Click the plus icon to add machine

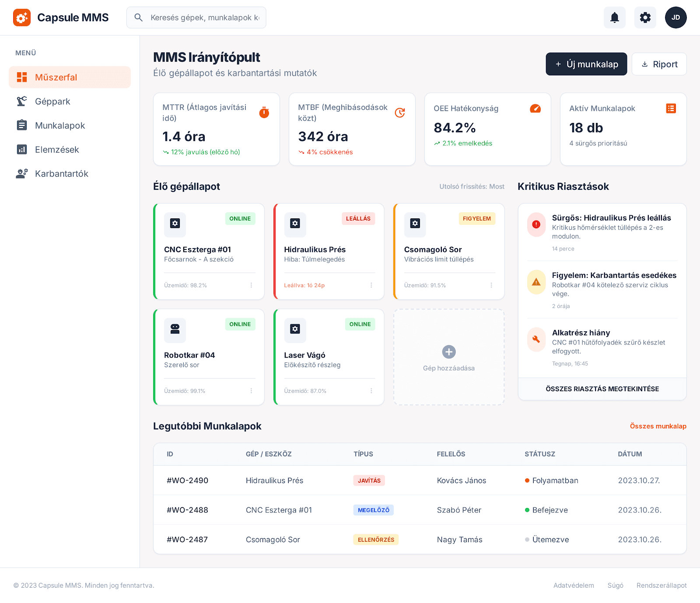[x=448, y=352]
